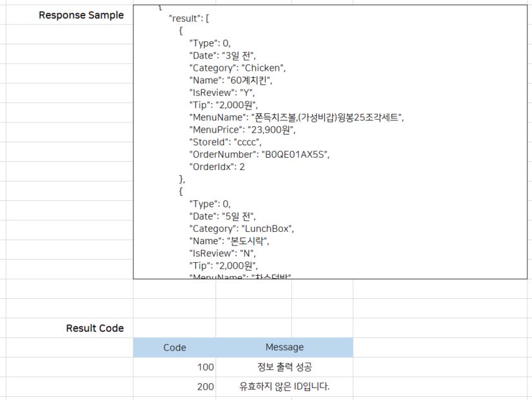Click the Name "본도시락" line
The width and height of the screenshot is (532, 400).
coord(229,241)
